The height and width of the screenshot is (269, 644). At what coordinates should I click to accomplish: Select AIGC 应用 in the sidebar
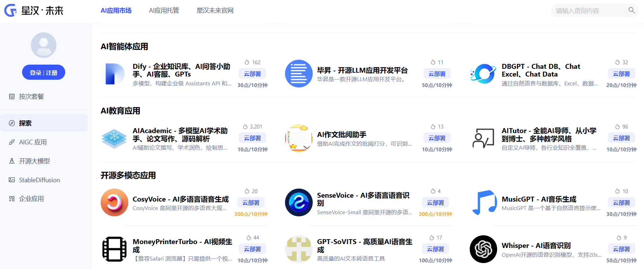point(33,142)
